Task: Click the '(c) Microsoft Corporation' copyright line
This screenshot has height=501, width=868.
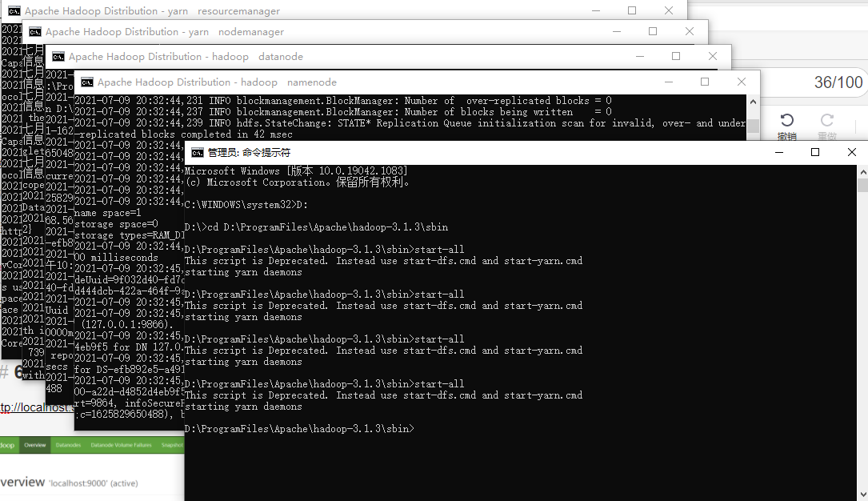Action: tap(298, 182)
